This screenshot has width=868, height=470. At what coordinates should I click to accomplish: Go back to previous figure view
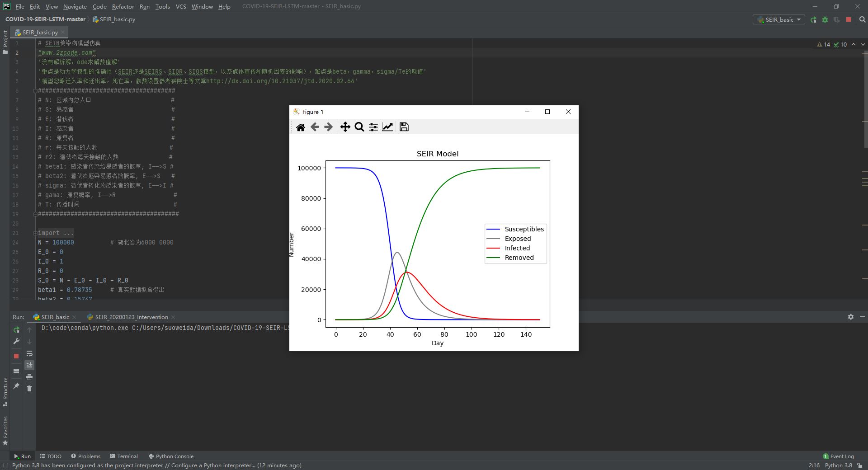point(315,127)
